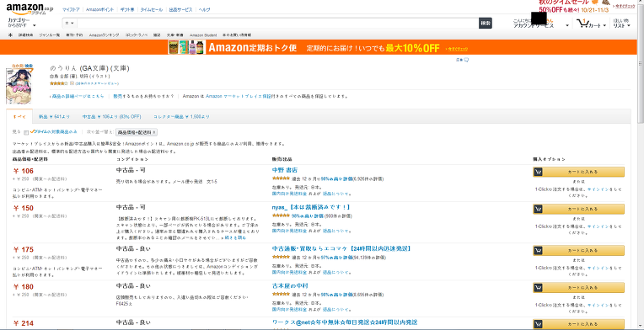This screenshot has height=330, width=644.
Task: Open Amazon Student in the books subnav
Action: pyautogui.click(x=203, y=35)
